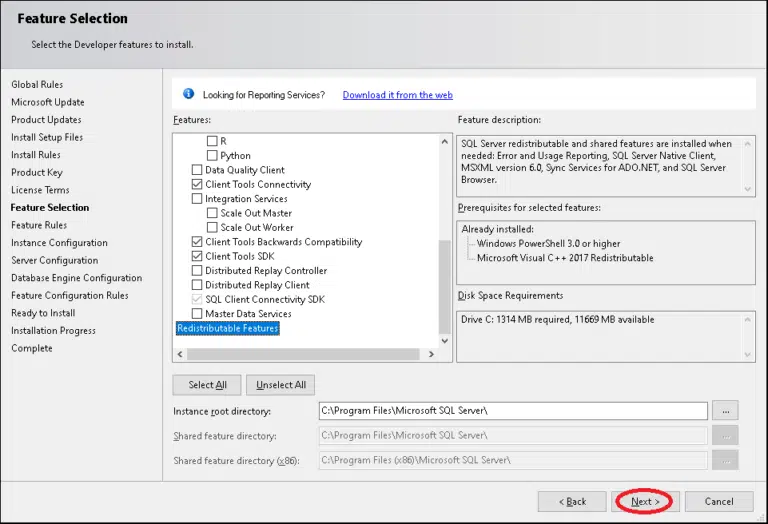This screenshot has height=524, width=768.
Task: Browse for the instance root directory
Action: pos(725,411)
